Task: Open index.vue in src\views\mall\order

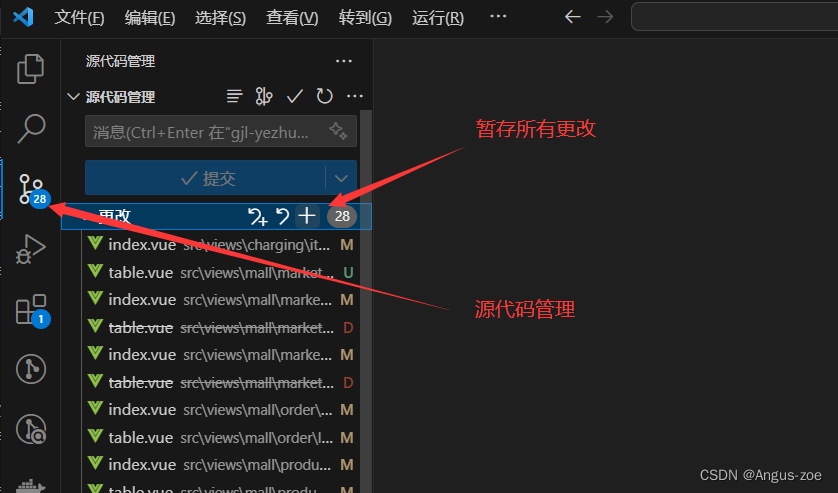Action: [x=219, y=410]
